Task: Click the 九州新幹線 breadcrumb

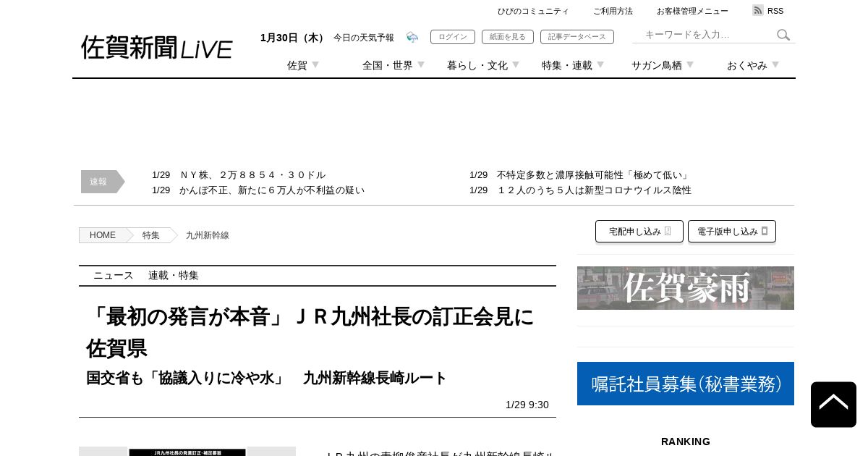Action: point(208,235)
